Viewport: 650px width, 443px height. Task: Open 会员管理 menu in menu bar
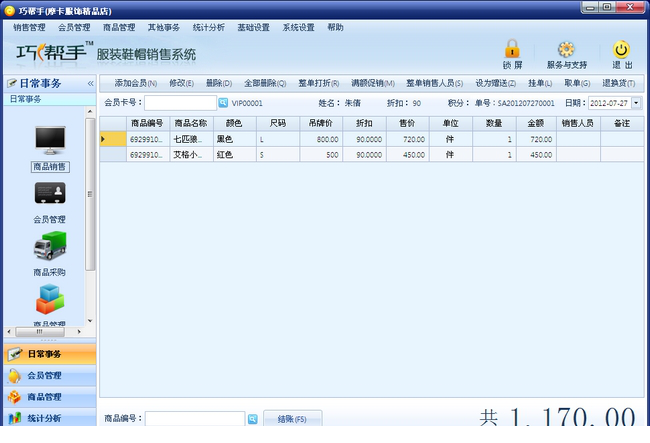(74, 27)
